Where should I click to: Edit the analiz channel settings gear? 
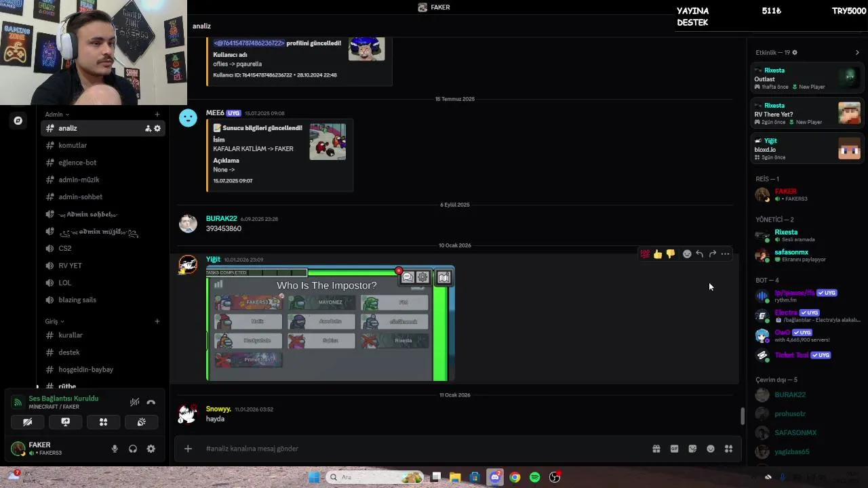(157, 128)
